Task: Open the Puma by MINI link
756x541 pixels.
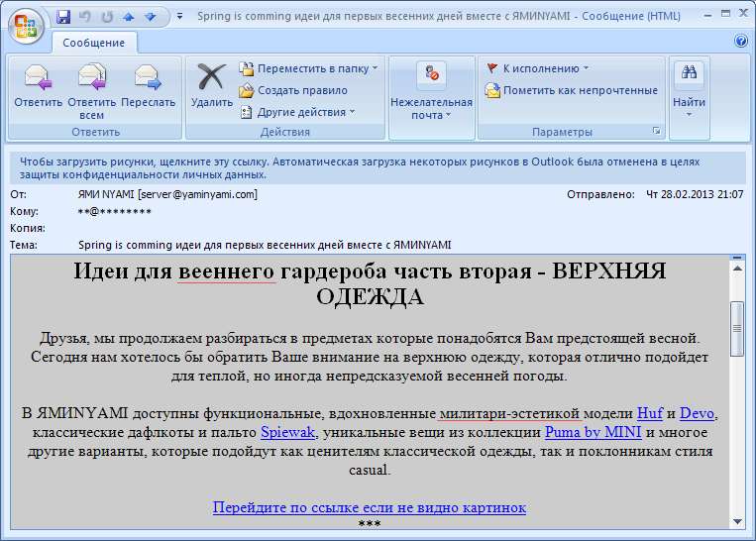Action: [x=594, y=432]
